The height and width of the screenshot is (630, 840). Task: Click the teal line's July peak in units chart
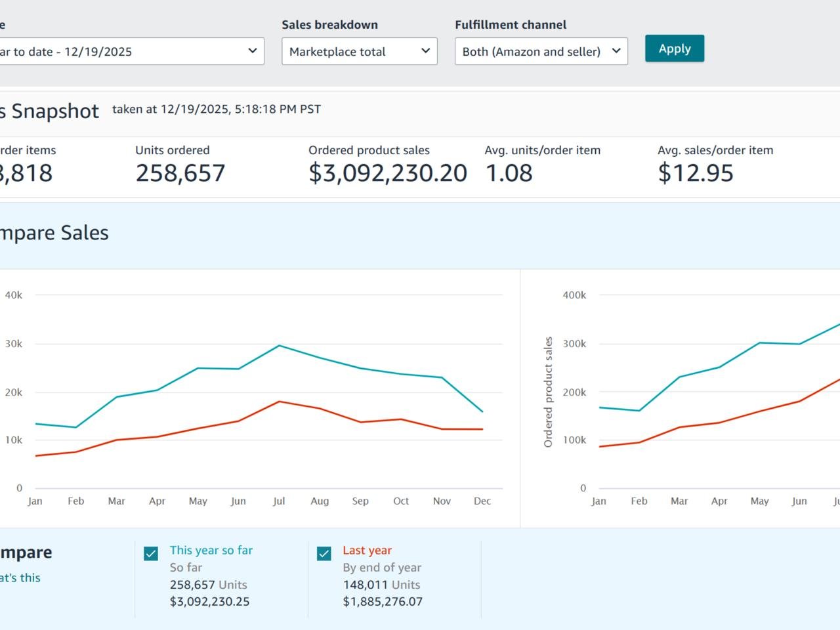pyautogui.click(x=280, y=345)
